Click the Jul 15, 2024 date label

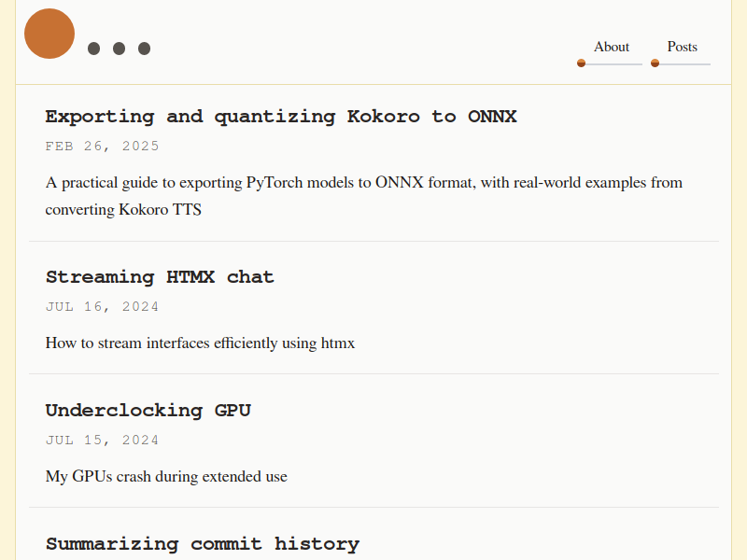tap(102, 440)
